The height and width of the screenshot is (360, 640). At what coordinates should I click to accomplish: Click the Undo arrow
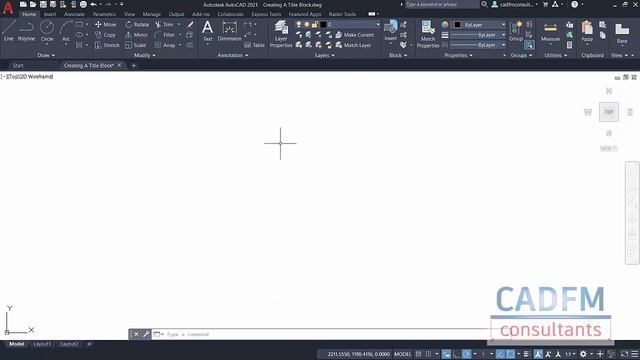tap(93, 4)
